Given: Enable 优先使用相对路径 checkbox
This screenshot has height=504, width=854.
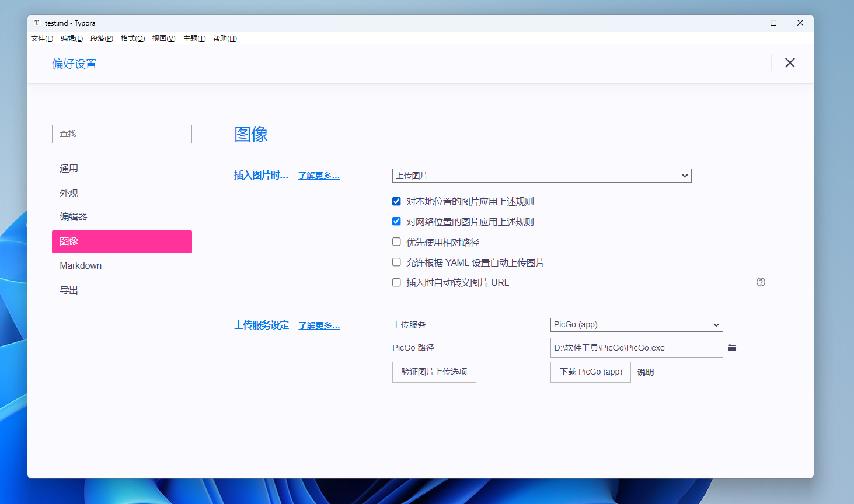Looking at the screenshot, I should click(396, 242).
